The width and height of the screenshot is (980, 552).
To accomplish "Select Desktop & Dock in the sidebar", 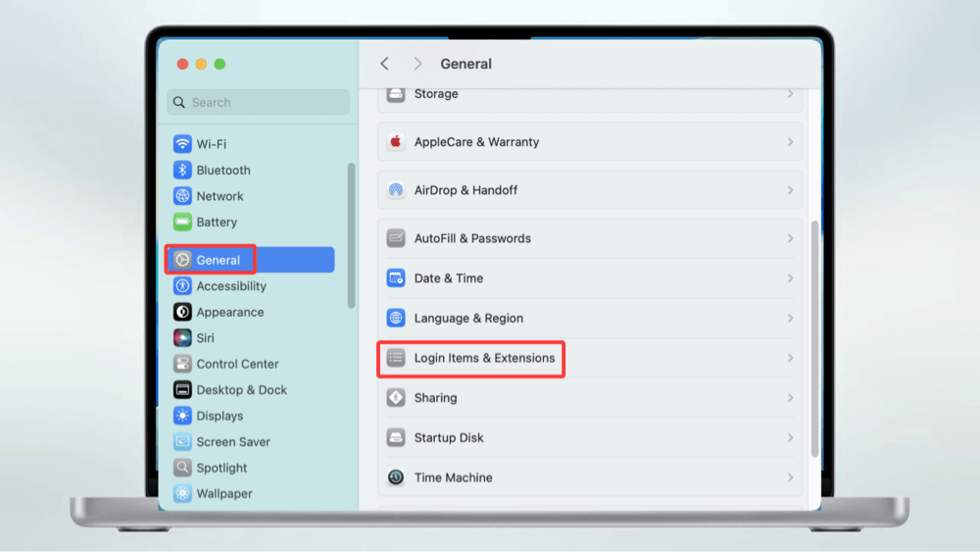I will pos(241,389).
